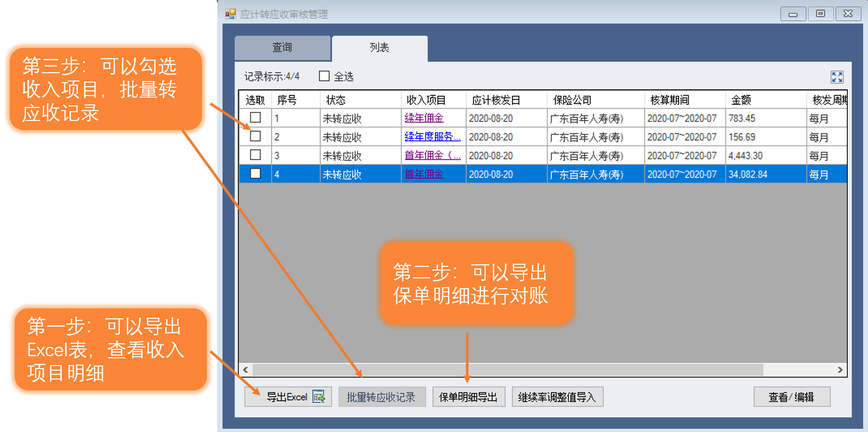This screenshot has width=868, height=432.
Task: Select the checkbox in row 3
Action: [x=255, y=155]
